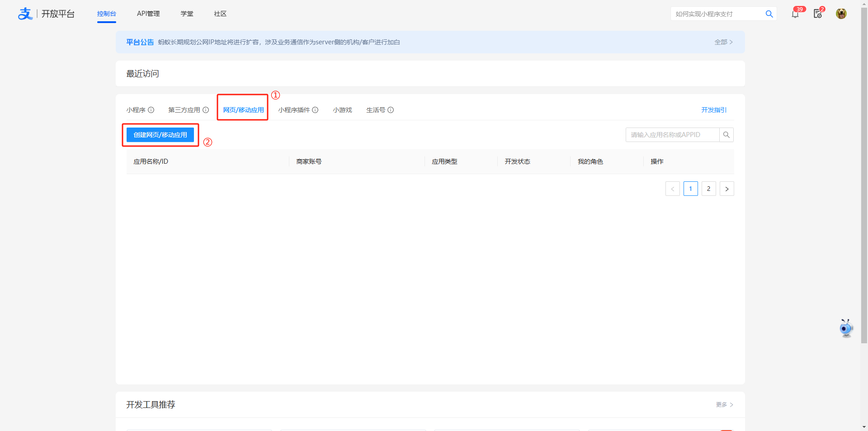The height and width of the screenshot is (431, 868).
Task: Select page 2 in pagination
Action: coord(708,189)
